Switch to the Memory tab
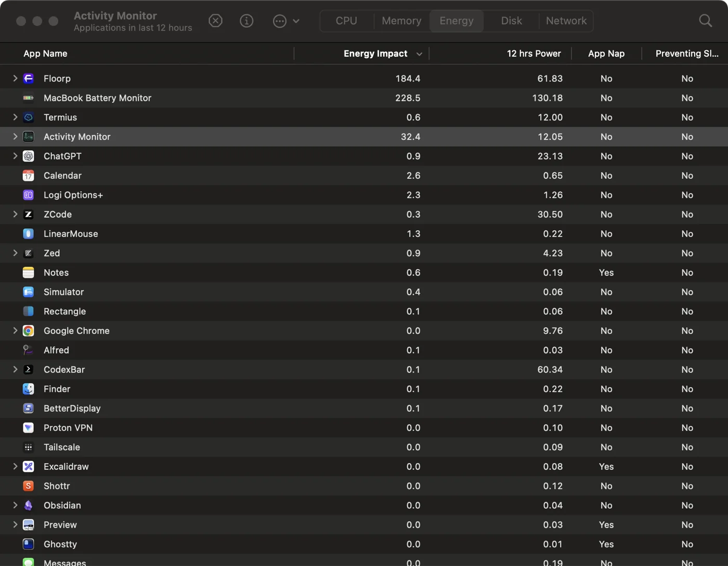The height and width of the screenshot is (566, 728). 401,21
